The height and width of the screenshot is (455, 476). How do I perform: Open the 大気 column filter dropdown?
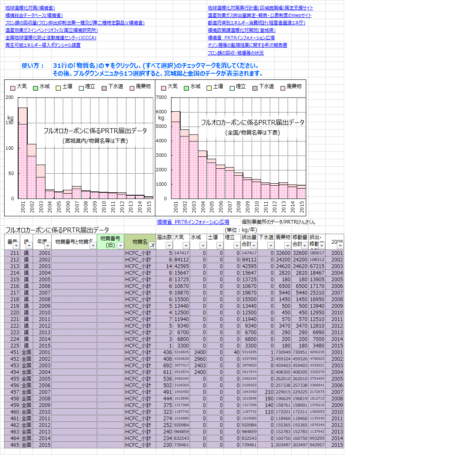click(x=186, y=245)
